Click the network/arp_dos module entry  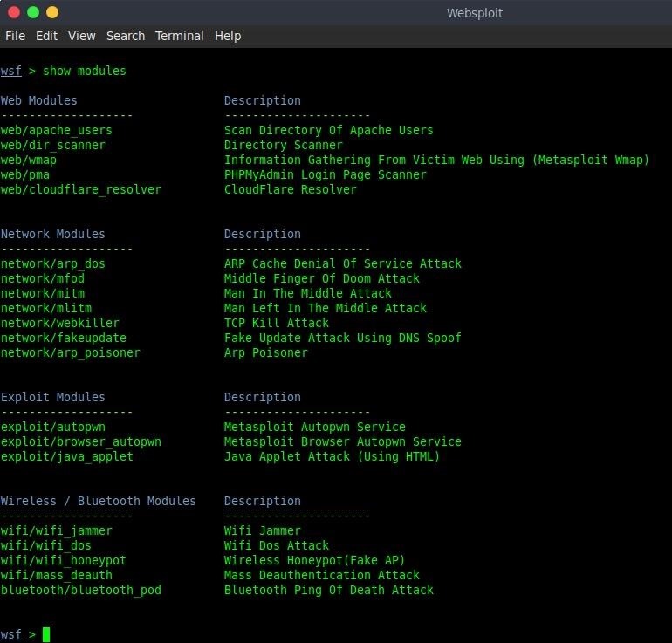[52, 263]
